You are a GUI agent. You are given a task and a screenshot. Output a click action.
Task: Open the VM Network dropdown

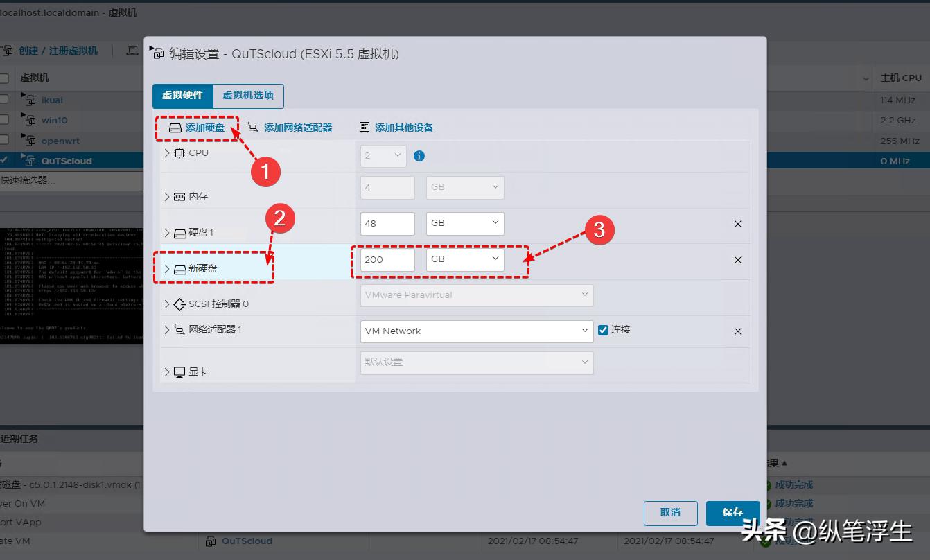click(x=476, y=331)
